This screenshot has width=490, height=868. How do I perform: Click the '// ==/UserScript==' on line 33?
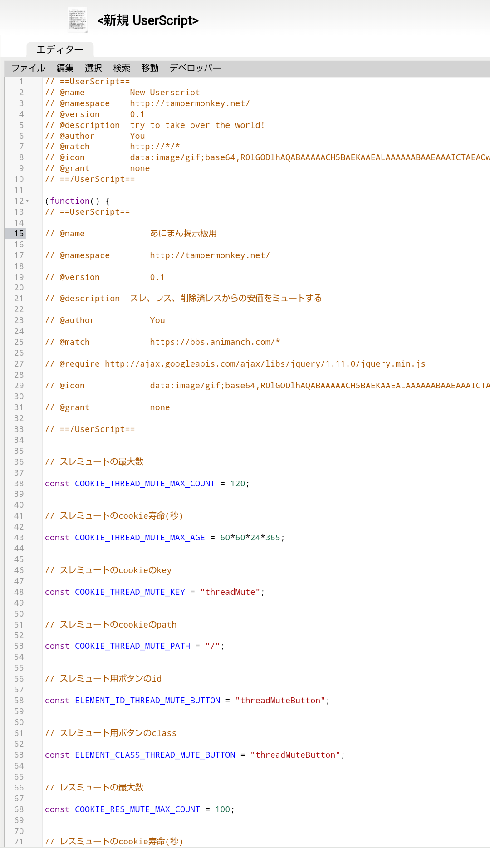click(x=90, y=429)
